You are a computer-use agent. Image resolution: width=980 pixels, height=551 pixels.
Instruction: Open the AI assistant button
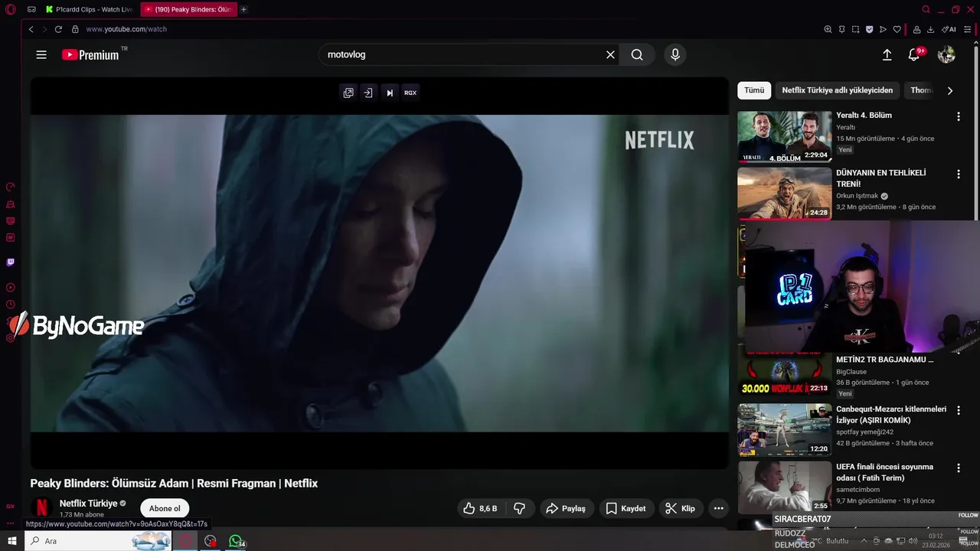click(949, 29)
